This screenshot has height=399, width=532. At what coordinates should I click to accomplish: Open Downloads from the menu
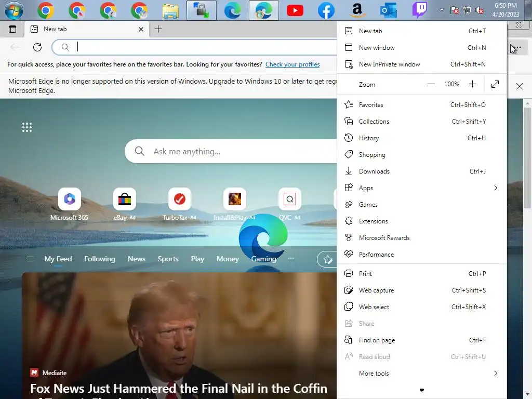click(x=422, y=171)
